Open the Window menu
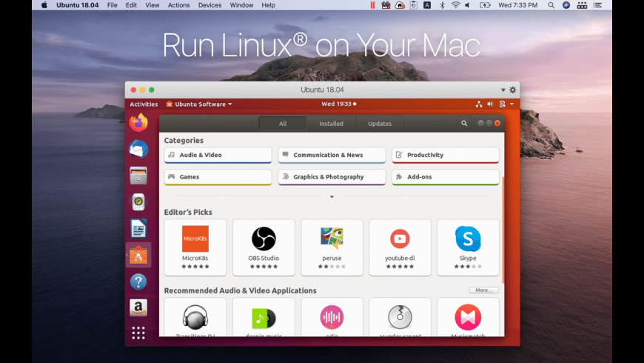644x363 pixels. click(241, 5)
